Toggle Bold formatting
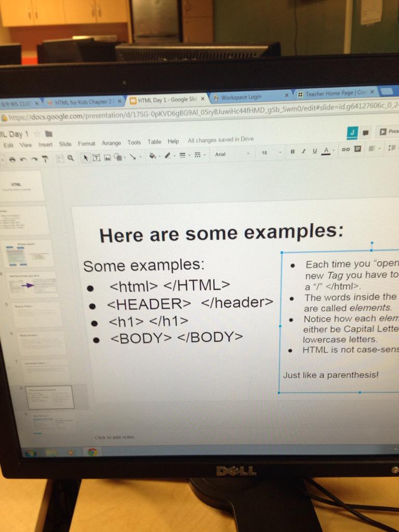 pos(292,151)
